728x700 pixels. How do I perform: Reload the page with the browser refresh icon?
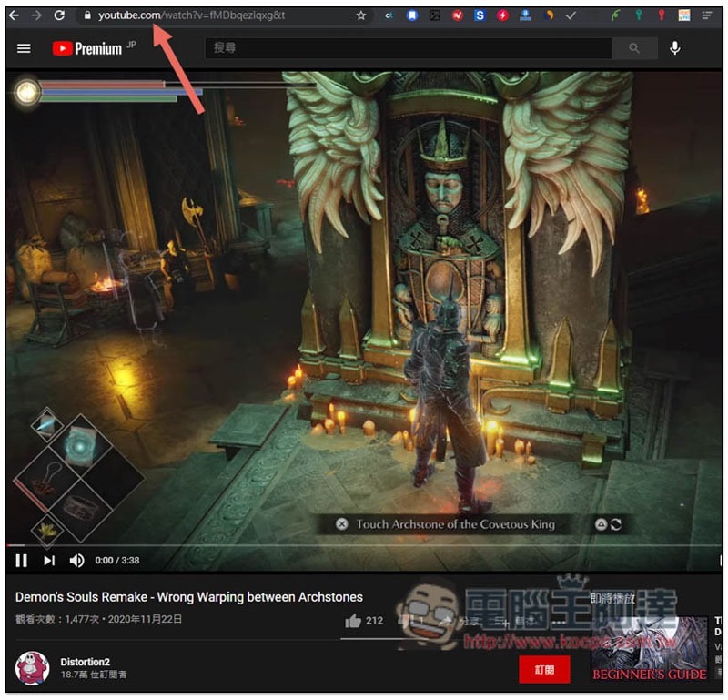point(59,15)
